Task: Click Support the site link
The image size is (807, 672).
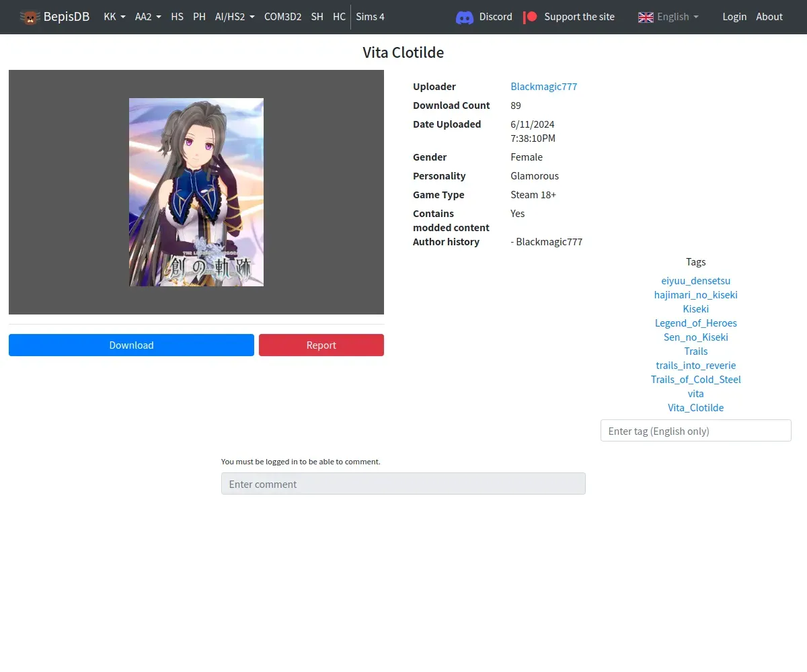Action: pyautogui.click(x=579, y=17)
